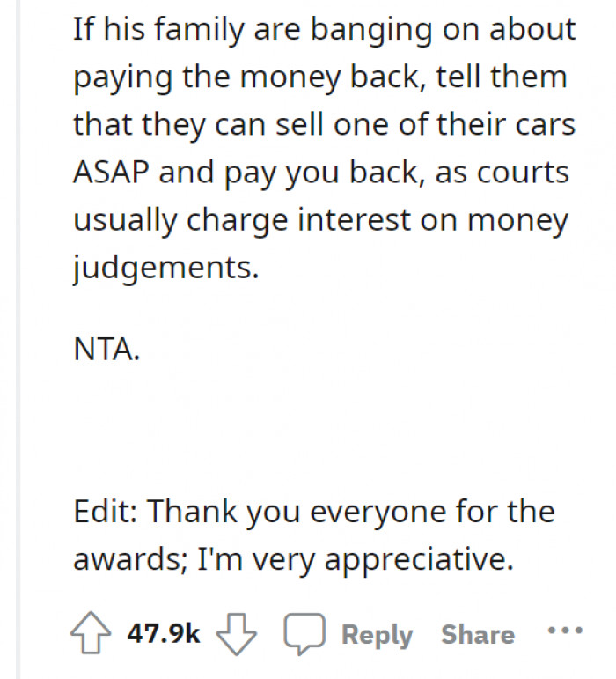The image size is (616, 679).
Task: Click the line 'usually charge interest on money'
Action: tap(320, 218)
